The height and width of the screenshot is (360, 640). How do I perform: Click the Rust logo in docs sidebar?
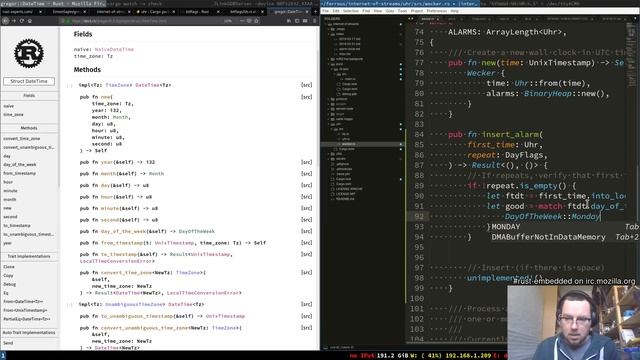point(29,53)
